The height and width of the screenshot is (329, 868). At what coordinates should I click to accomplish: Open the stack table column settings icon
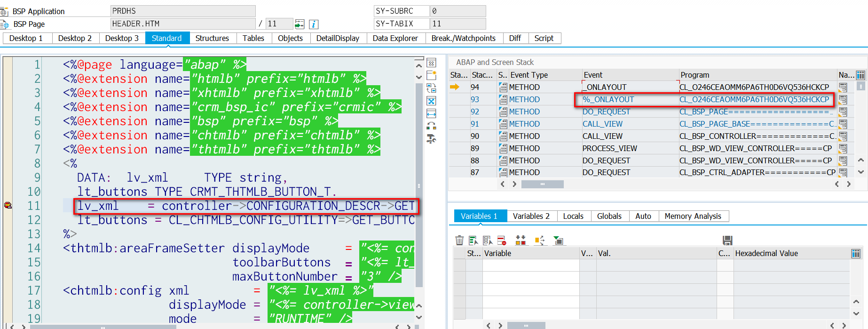(860, 75)
